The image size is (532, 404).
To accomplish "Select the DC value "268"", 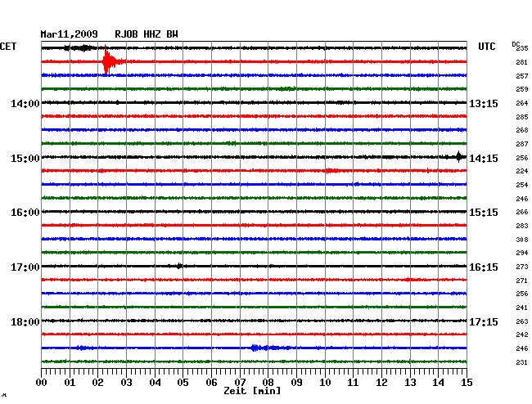I will pyautogui.click(x=522, y=130).
